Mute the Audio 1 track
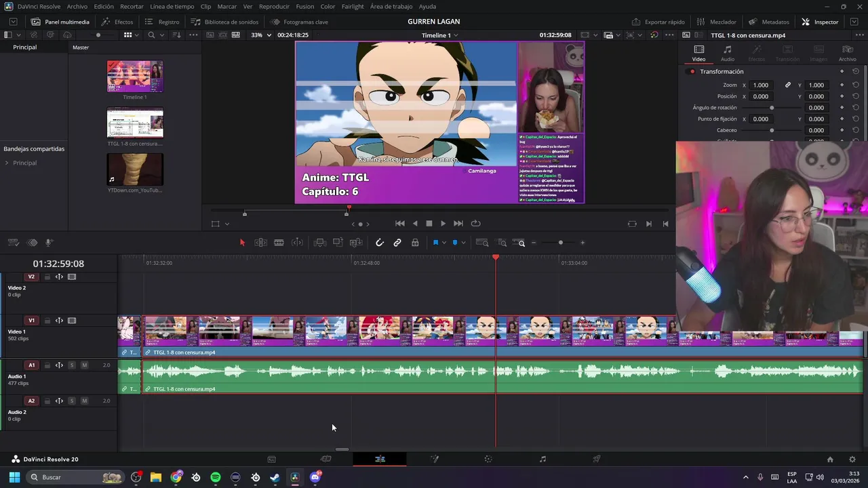868x488 pixels. click(84, 365)
